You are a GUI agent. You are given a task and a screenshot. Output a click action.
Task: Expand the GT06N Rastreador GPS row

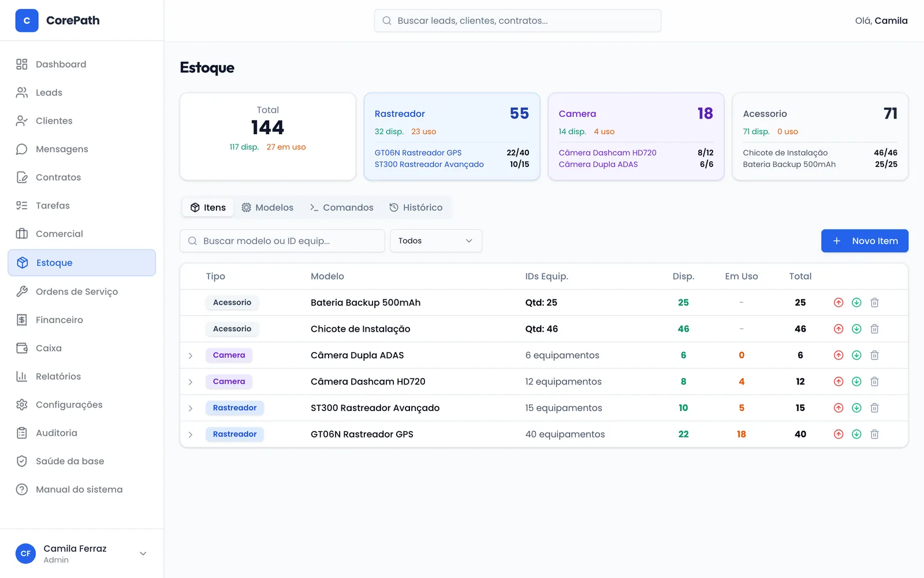coord(191,435)
